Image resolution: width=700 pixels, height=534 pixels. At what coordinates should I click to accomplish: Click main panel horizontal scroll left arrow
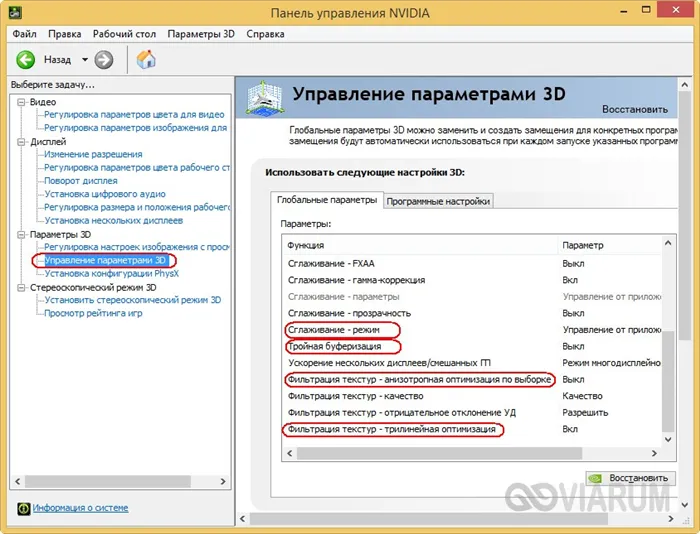pos(242,519)
